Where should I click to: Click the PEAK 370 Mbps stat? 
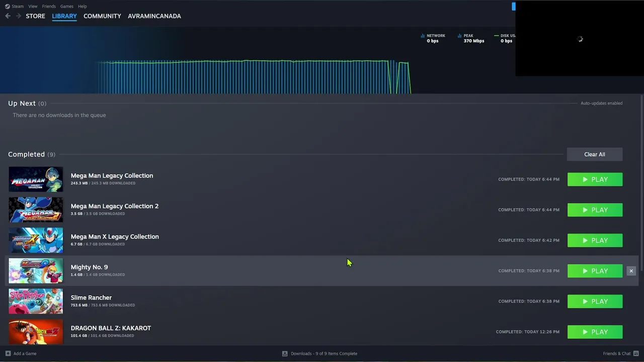(x=471, y=38)
